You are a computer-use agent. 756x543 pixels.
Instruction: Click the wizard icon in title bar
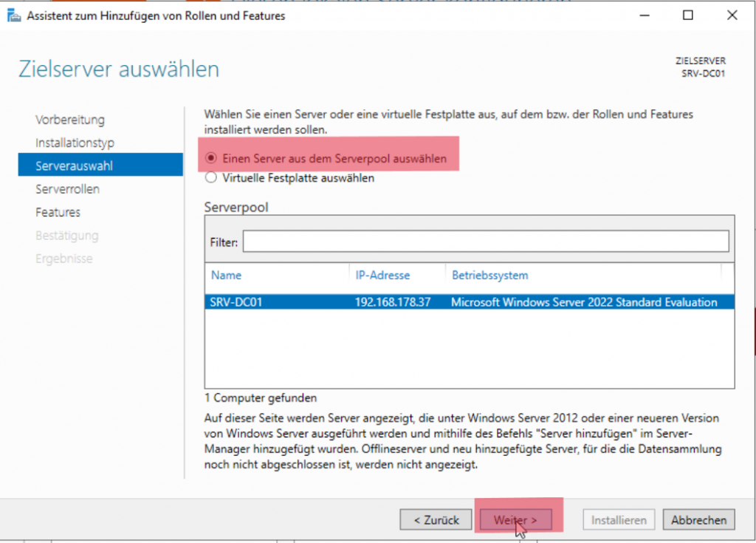coord(13,16)
